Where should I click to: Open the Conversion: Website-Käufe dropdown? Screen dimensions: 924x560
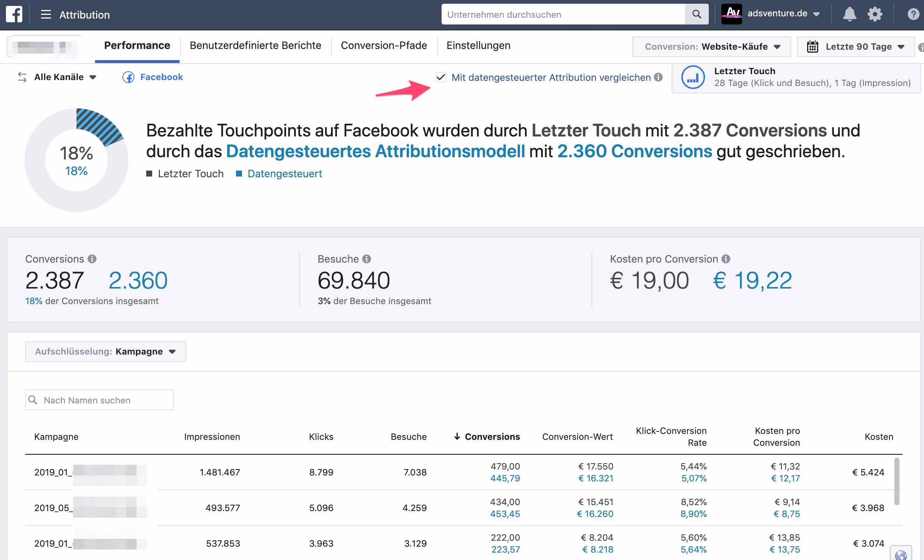tap(711, 46)
